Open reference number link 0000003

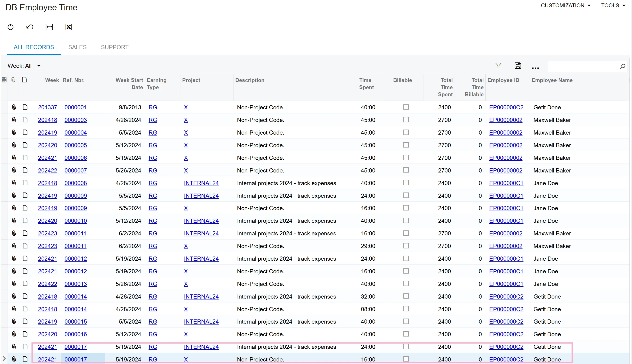76,120
